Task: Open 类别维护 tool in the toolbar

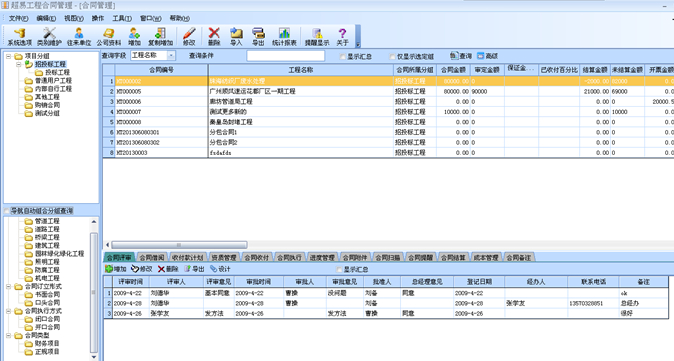Action: click(x=49, y=37)
